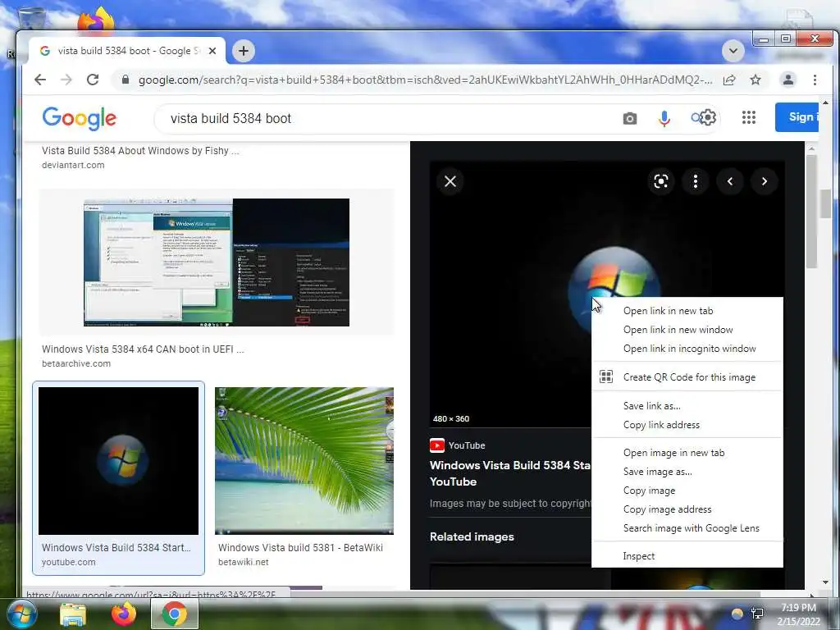Screen dimensions: 840x630
Task: Start voice search with the microphone icon
Action: tap(664, 118)
